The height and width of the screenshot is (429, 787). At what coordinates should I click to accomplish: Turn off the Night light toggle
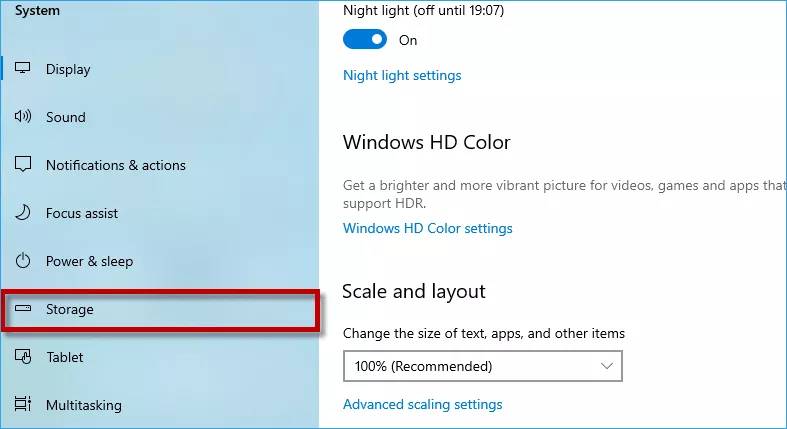click(x=365, y=39)
